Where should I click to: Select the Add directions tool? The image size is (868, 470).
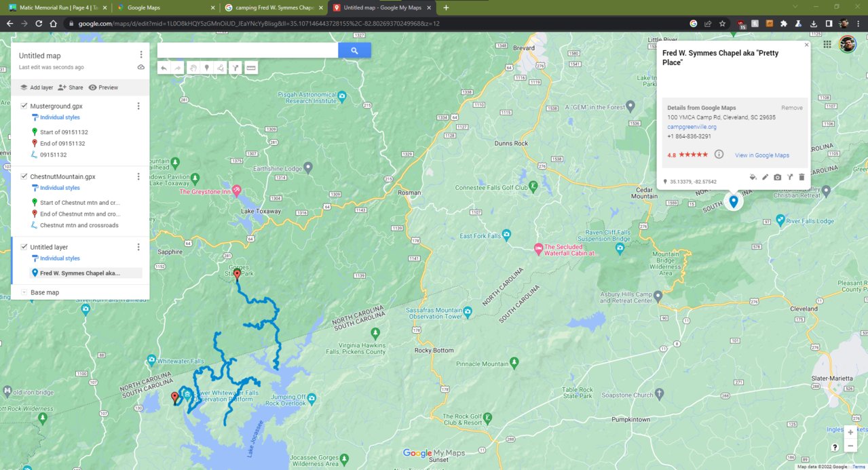235,68
